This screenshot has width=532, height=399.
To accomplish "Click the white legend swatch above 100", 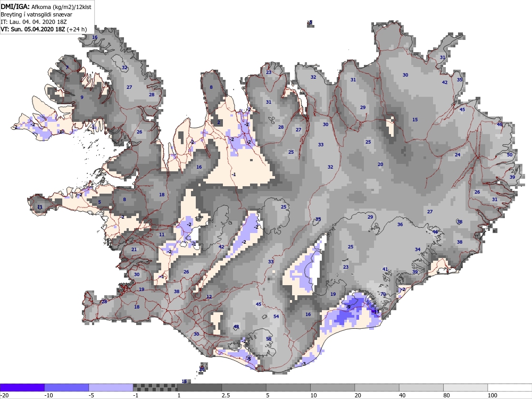I will point(510,387).
